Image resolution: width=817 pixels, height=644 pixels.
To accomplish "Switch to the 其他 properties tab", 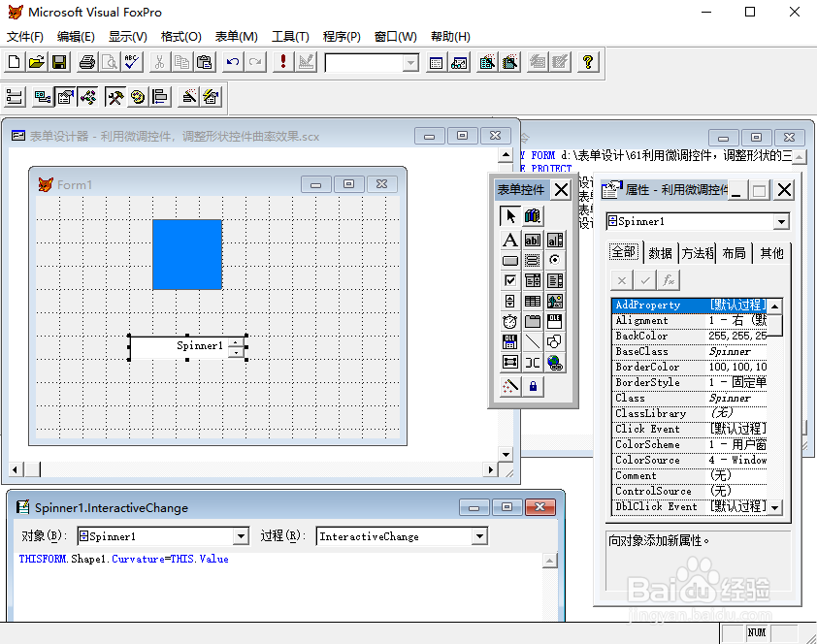I will [771, 253].
